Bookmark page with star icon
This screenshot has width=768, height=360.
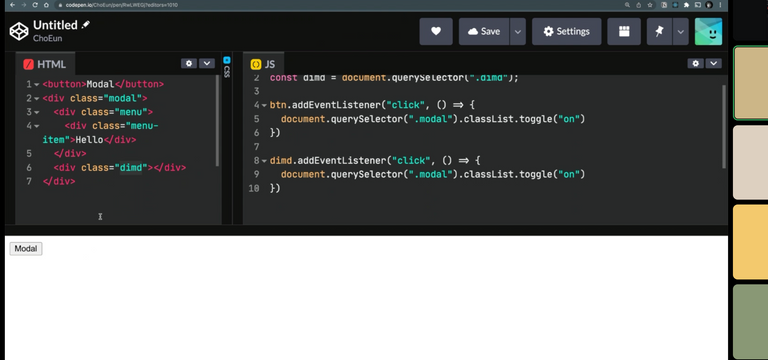point(650,5)
